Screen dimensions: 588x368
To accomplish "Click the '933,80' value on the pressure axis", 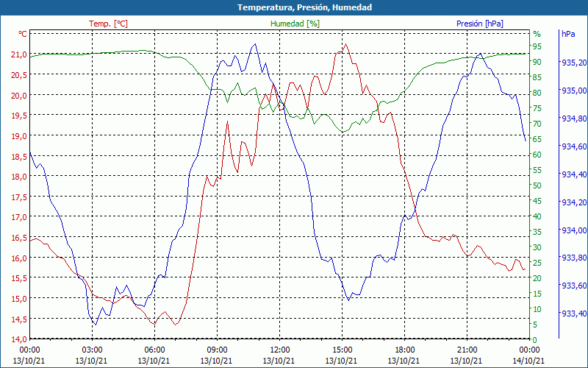I will tap(574, 258).
